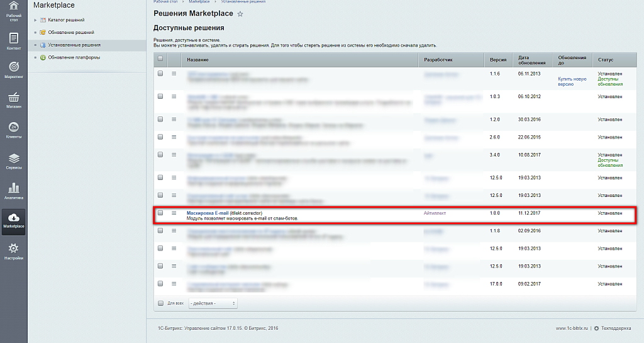Toggle the select-all checkbox in table header
This screenshot has height=343, width=644.
[x=160, y=59]
